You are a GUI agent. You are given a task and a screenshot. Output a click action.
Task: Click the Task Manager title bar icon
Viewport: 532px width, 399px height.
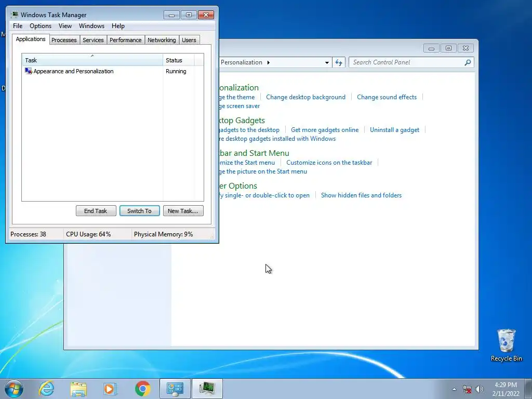[x=14, y=15]
